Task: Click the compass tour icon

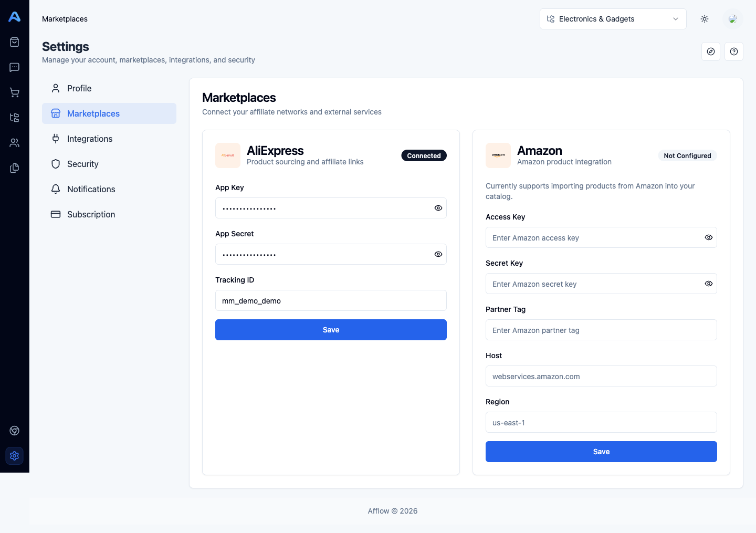Action: (x=711, y=51)
